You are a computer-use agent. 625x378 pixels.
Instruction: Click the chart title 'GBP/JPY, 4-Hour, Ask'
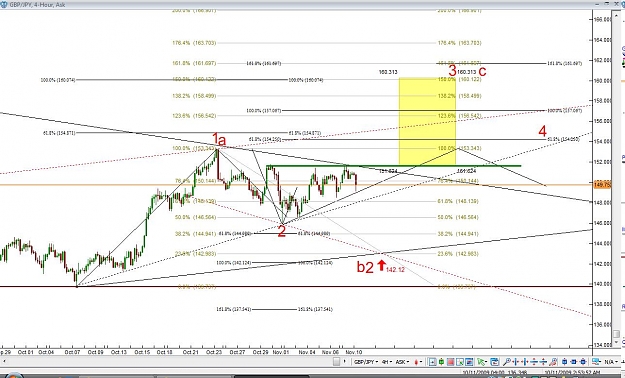point(38,4)
